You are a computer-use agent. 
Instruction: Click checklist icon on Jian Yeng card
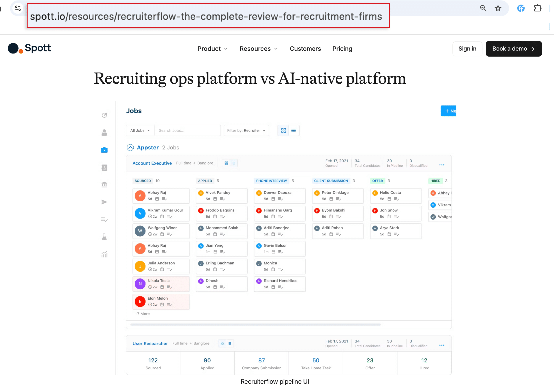tap(222, 252)
